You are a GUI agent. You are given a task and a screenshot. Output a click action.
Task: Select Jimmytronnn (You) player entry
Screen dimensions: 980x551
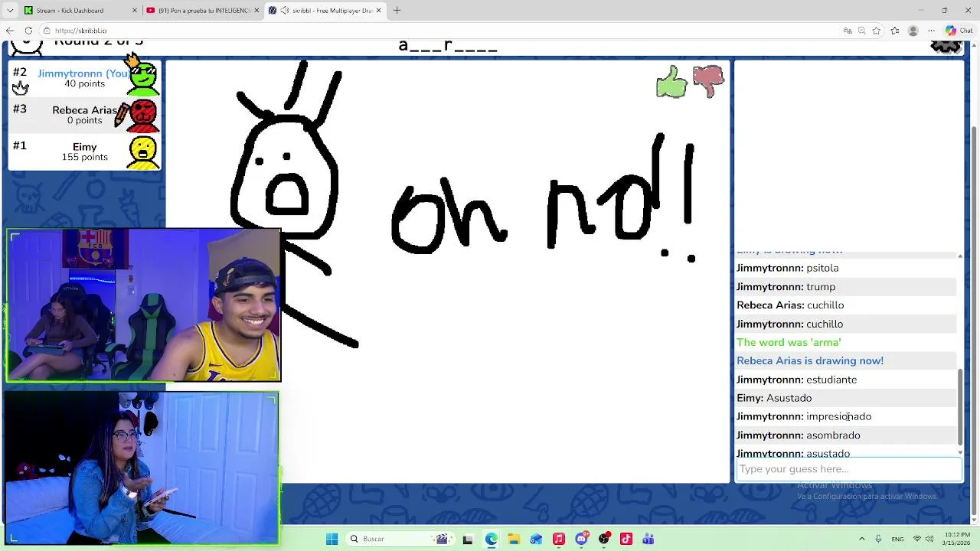click(x=85, y=78)
